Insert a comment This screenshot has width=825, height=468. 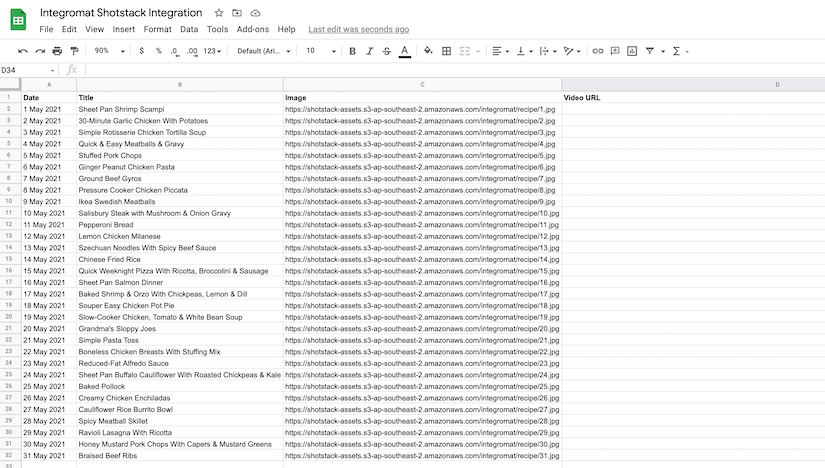coord(615,51)
